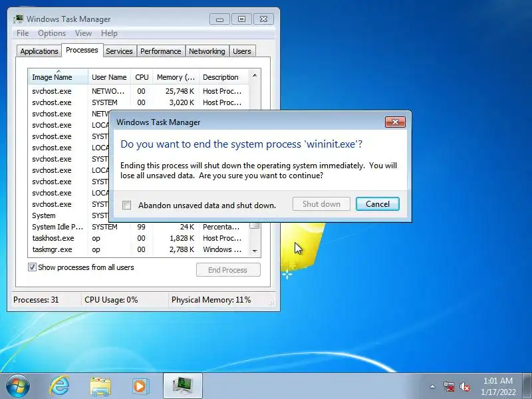Click the 2,788 K memory value
This screenshot has height=399, width=532.
tap(182, 249)
